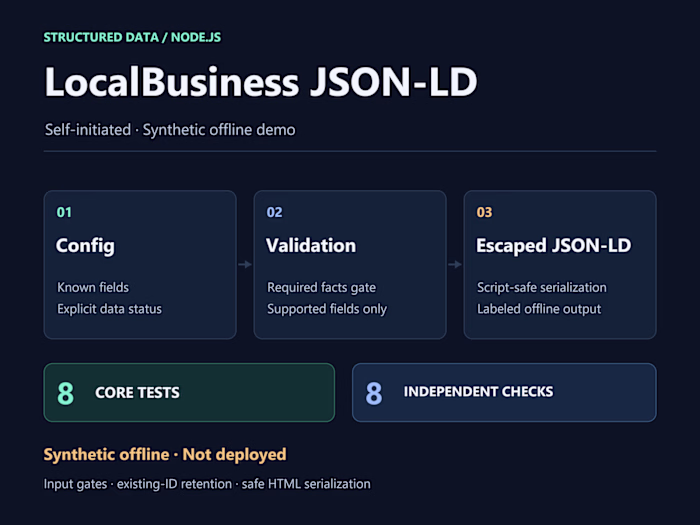The image size is (700, 525).
Task: Click the 'Script-safe serialization' text
Action: pyautogui.click(x=542, y=287)
